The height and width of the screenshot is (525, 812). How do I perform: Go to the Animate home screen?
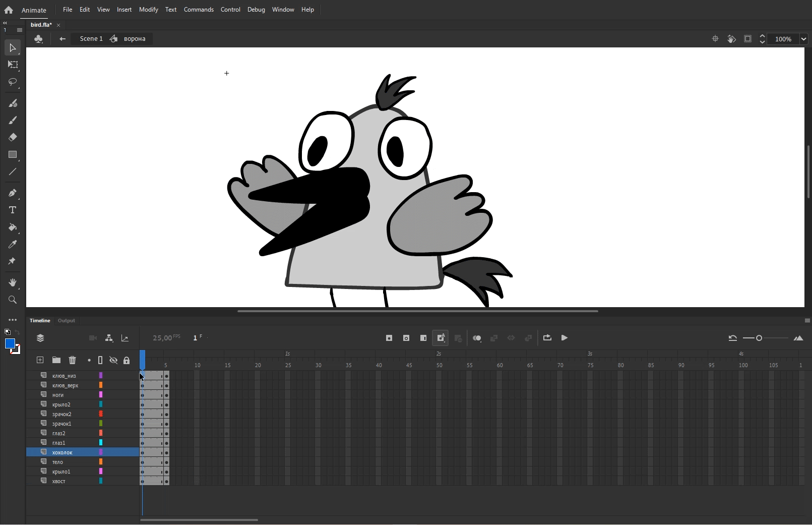[x=9, y=10]
